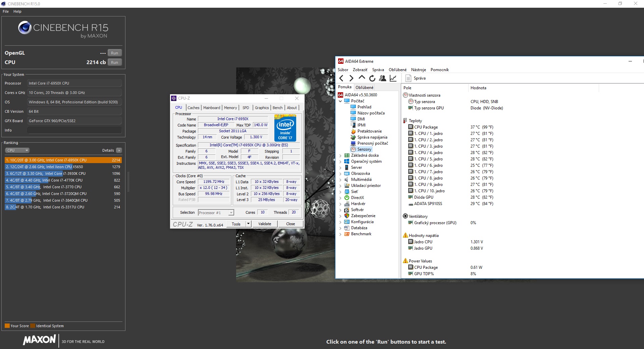The width and height of the screenshot is (644, 349).
Task: Click Details arrow button in Ranking
Action: [x=119, y=150]
